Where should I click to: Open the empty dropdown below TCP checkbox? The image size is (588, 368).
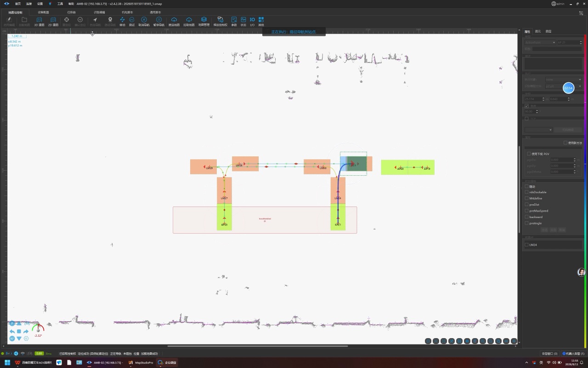pyautogui.click(x=538, y=130)
